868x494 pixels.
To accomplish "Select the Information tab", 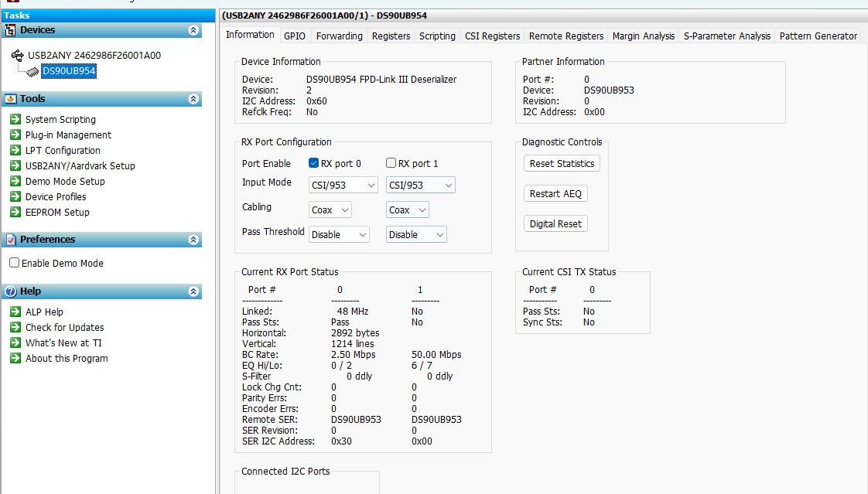I will (250, 35).
